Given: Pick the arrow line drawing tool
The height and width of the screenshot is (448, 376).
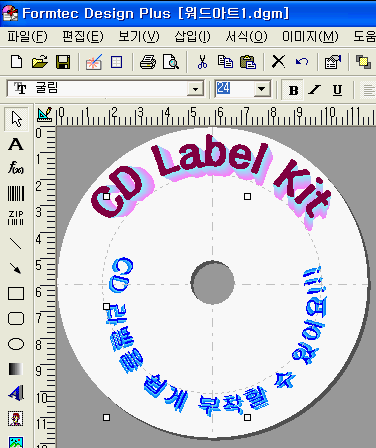Looking at the screenshot, I should pos(16,268).
